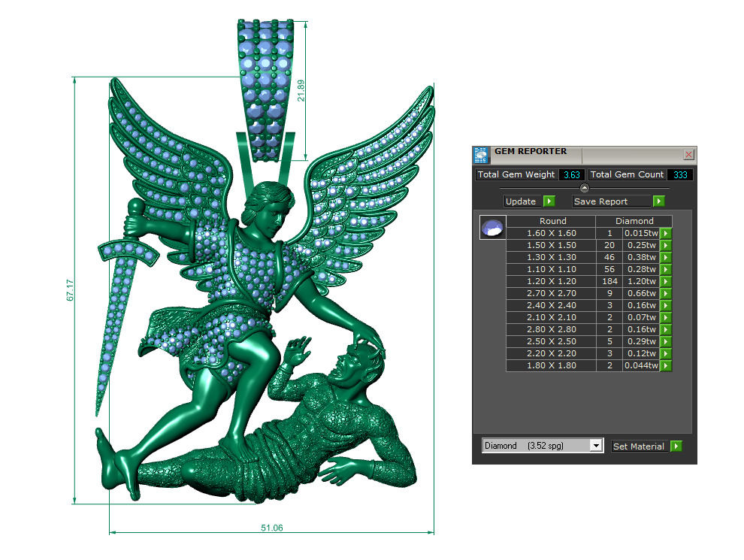This screenshot has height=560, width=744.
Task: Click the Total Gem Weight label
Action: 516,174
